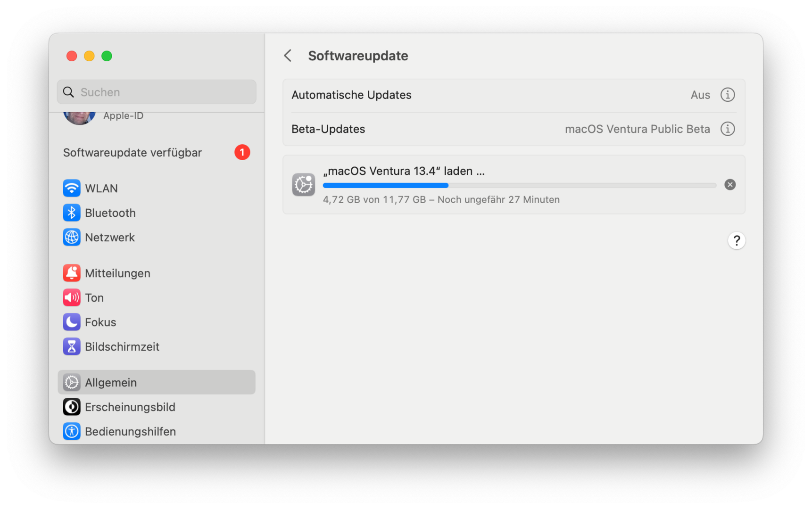
Task: Click the Erscheinungsbild icon
Action: coord(72,407)
